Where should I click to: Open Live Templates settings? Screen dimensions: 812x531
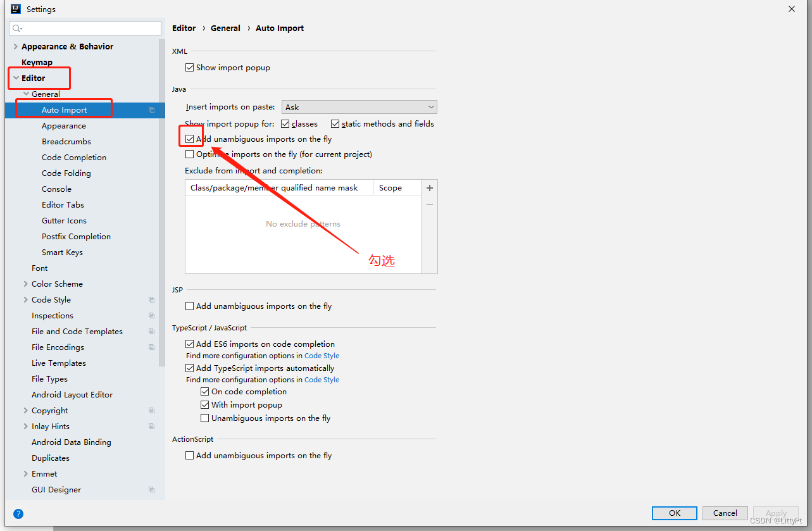59,363
